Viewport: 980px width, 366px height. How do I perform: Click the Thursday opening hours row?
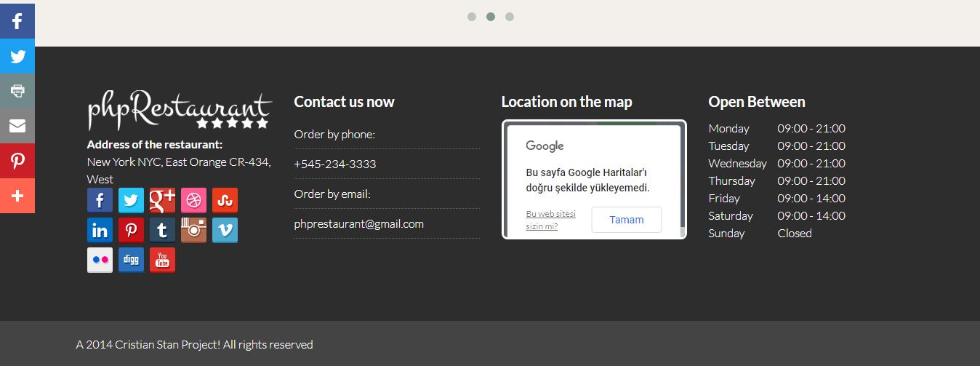pos(777,181)
